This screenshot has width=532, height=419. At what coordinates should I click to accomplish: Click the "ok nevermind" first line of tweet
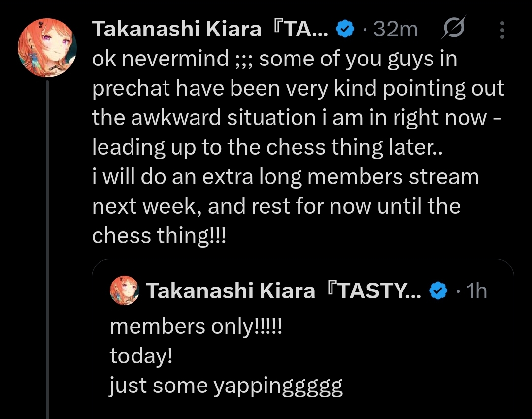pyautogui.click(x=275, y=60)
